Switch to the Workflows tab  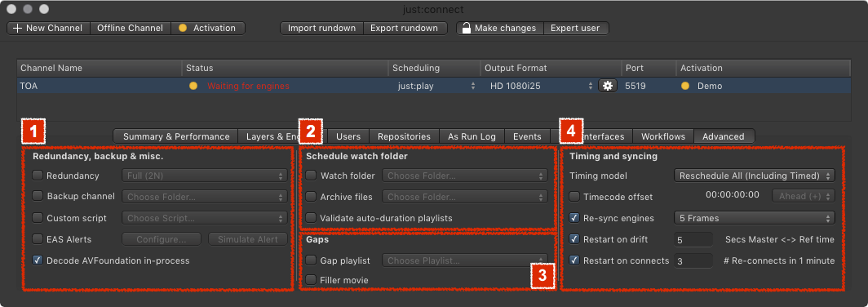(663, 136)
